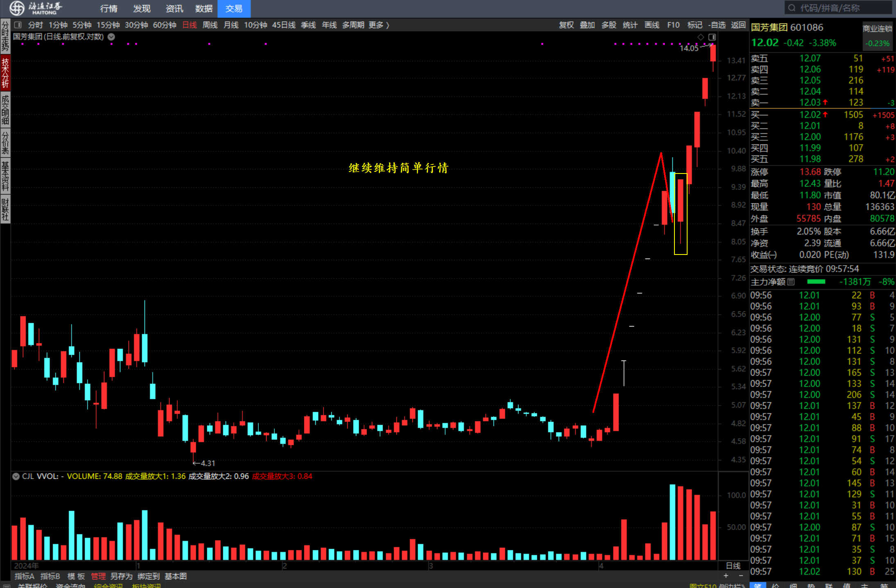The image size is (896, 588).
Task: Open 主力净额 detail list icon
Action: [791, 282]
